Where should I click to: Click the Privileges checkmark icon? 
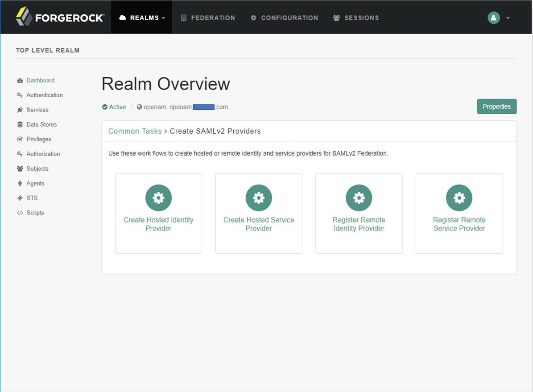tap(20, 139)
